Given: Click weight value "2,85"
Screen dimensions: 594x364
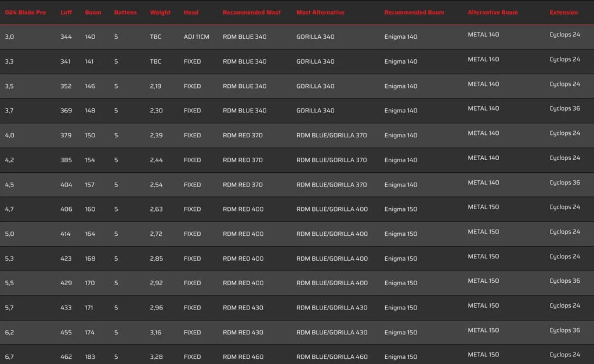Looking at the screenshot, I should pos(156,259).
